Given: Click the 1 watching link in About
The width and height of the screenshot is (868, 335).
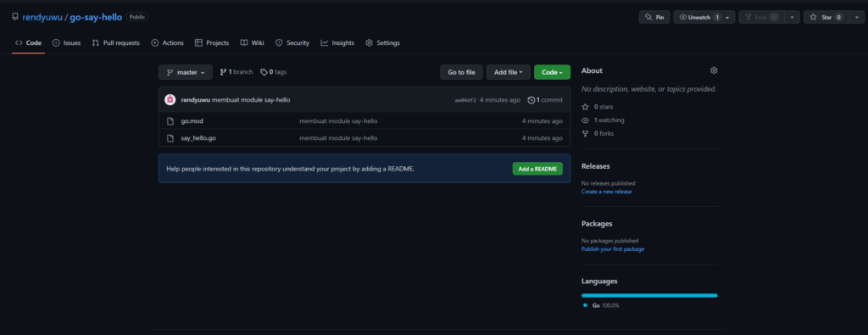Looking at the screenshot, I should [x=603, y=120].
